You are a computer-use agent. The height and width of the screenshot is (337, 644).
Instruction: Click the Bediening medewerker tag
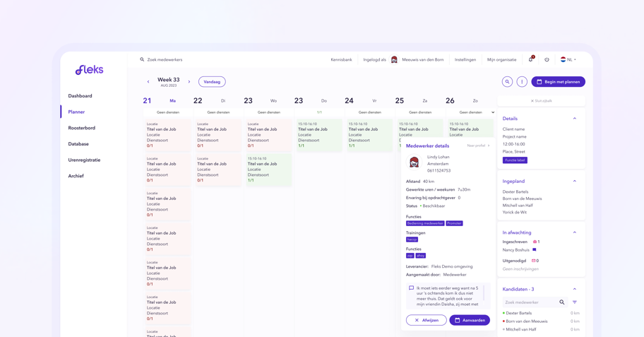tap(425, 223)
